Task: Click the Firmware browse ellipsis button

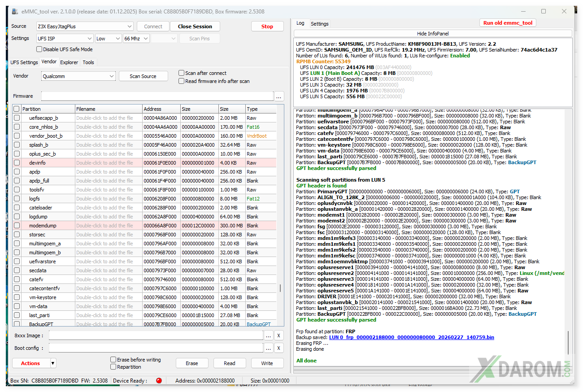Action: pos(279,96)
